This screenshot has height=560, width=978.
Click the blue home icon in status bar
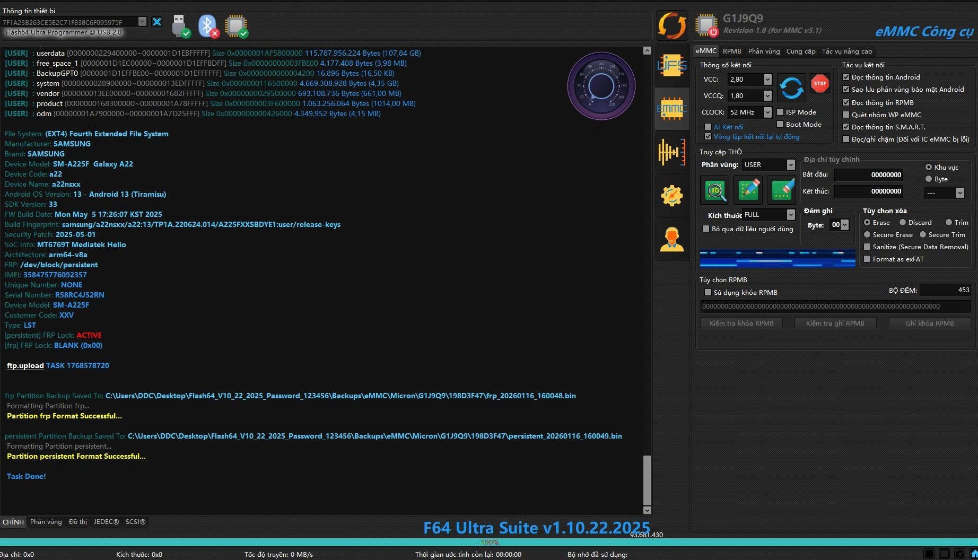973,554
